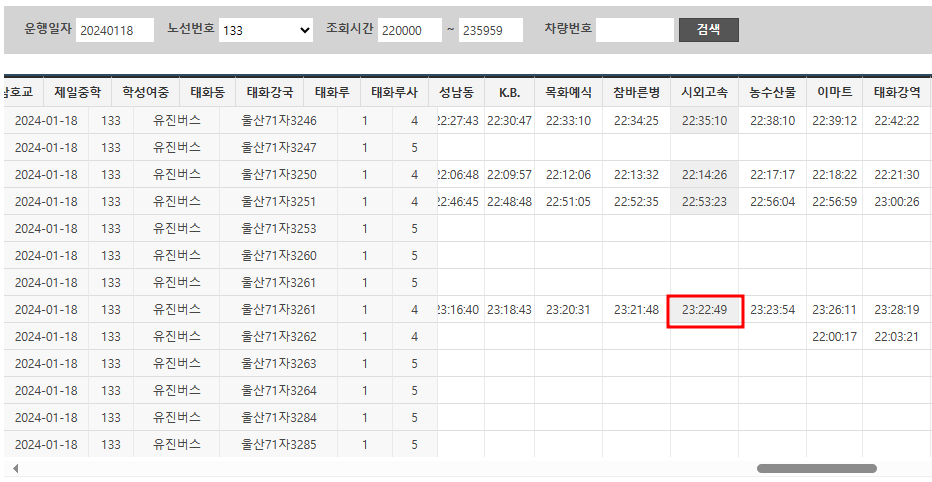Open the 노선번호 133 dropdown
Viewport: 932px width, 482px height.
(x=266, y=30)
